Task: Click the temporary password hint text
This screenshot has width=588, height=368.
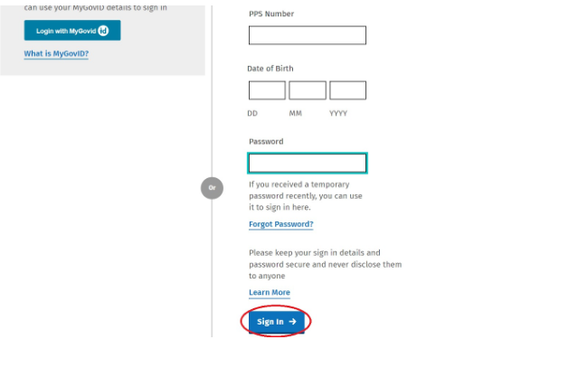Action: click(x=305, y=196)
